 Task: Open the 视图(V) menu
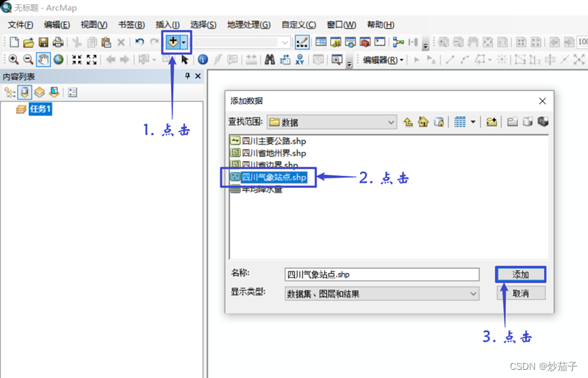(94, 24)
